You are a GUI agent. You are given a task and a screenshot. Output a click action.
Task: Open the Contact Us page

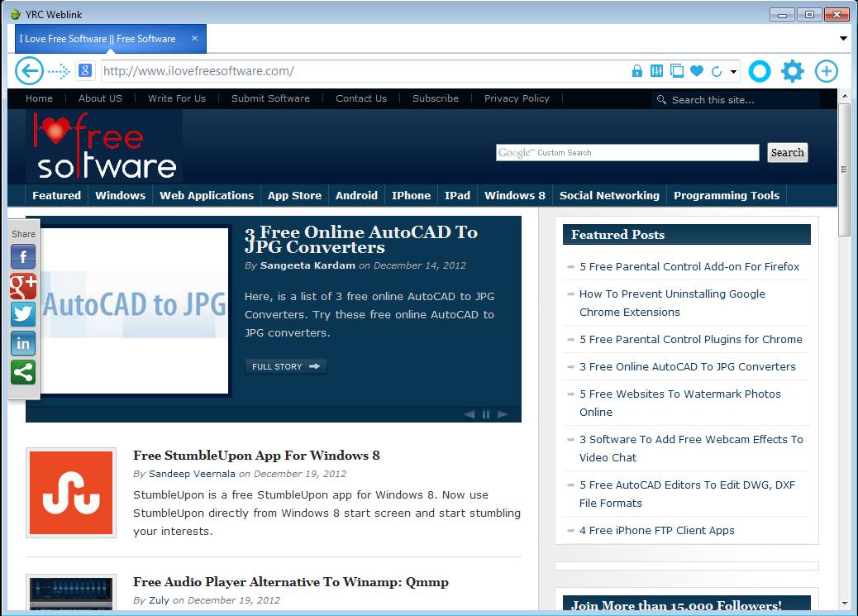(361, 98)
